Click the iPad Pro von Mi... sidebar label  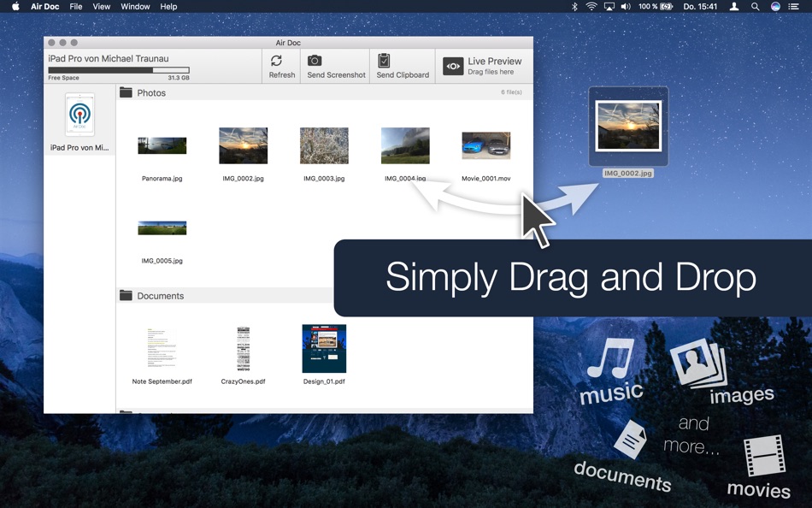coord(79,148)
